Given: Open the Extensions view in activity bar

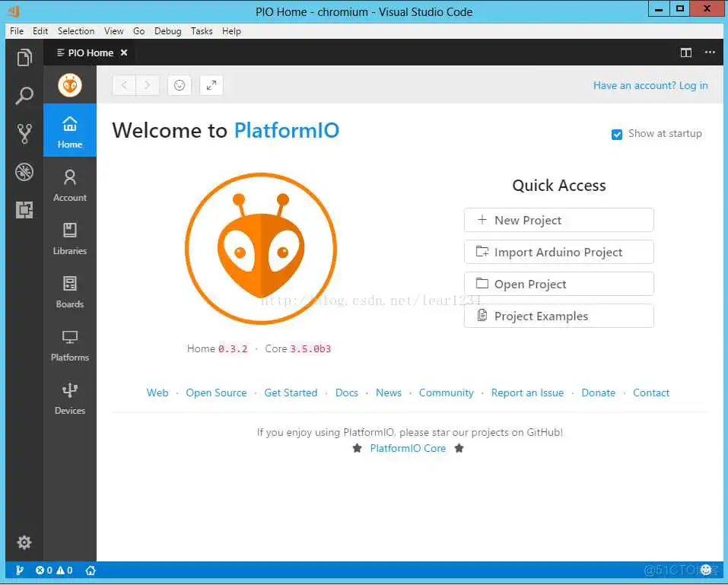Looking at the screenshot, I should point(24,210).
